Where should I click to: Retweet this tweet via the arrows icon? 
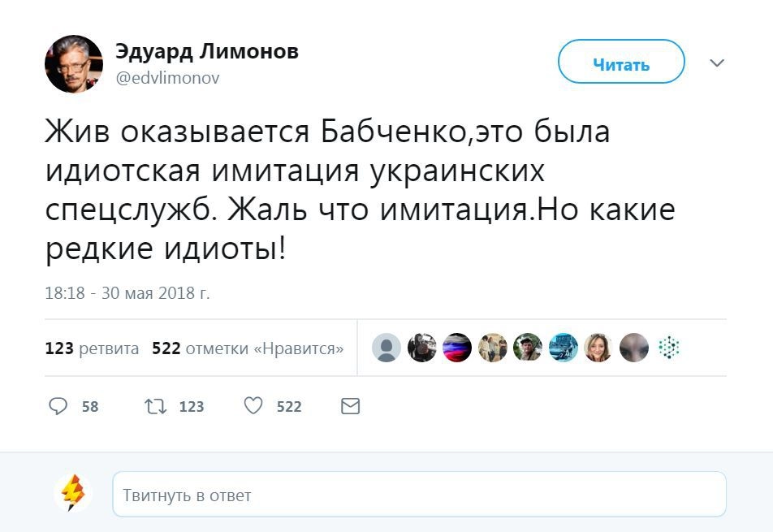point(154,406)
